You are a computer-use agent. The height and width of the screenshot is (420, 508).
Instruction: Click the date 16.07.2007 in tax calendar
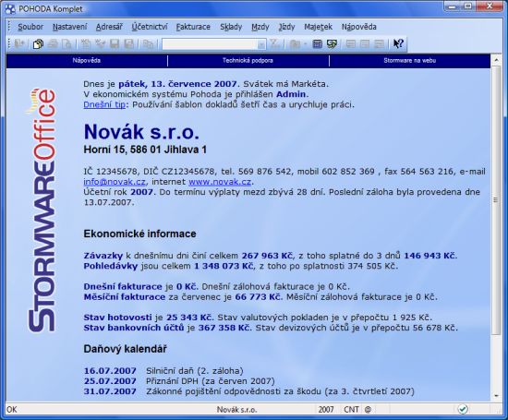point(110,371)
